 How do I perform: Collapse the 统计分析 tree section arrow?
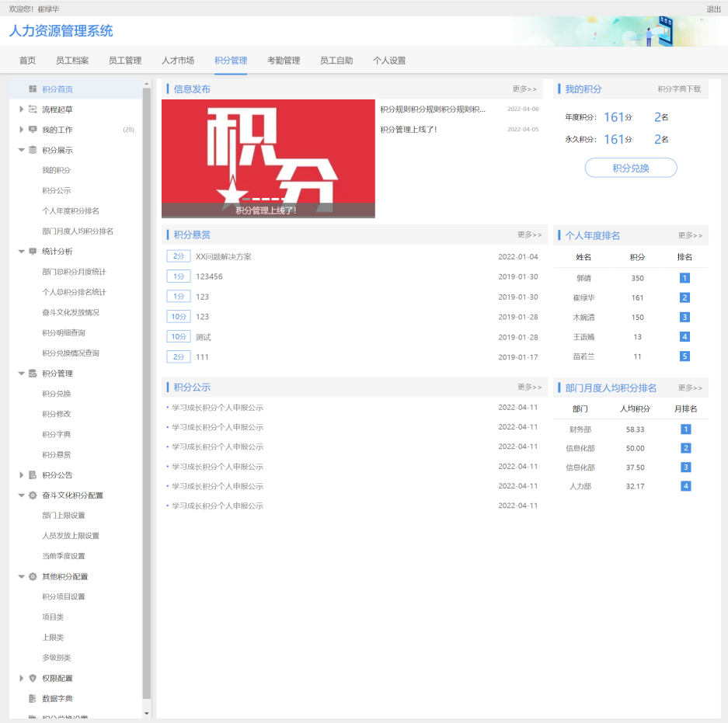22,252
